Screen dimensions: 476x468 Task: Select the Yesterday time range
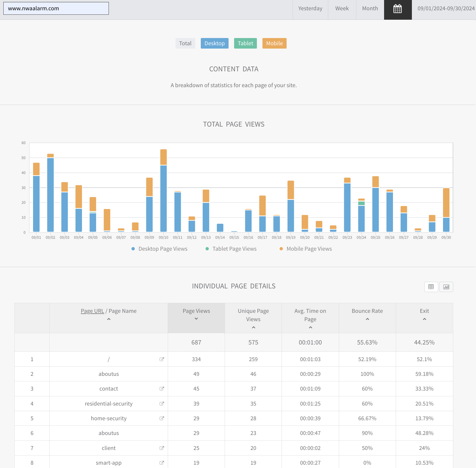[310, 9]
